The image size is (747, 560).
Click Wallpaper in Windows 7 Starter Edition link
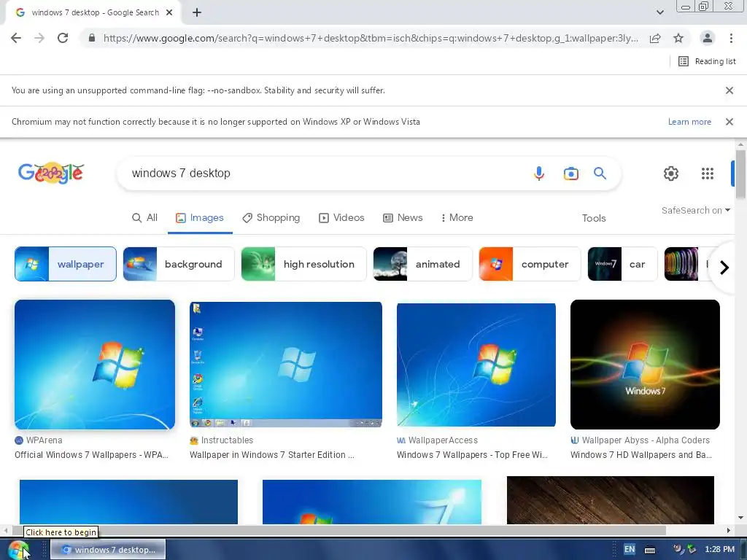pyautogui.click(x=272, y=455)
